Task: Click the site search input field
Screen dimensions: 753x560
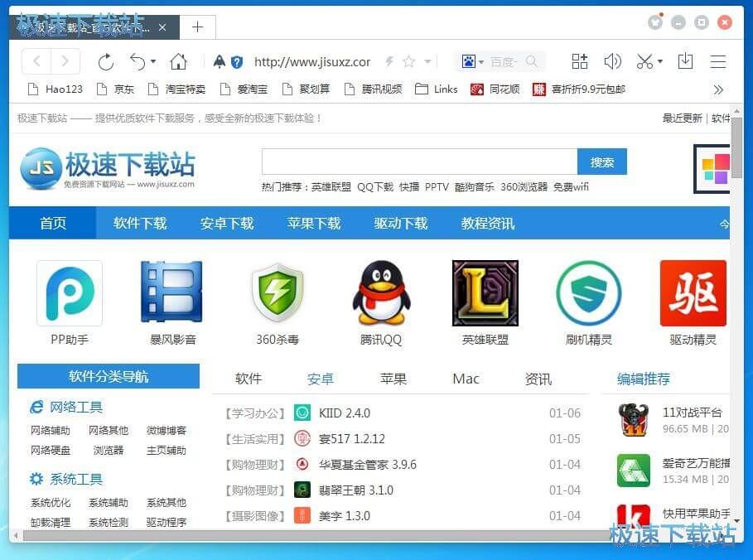Action: [420, 162]
